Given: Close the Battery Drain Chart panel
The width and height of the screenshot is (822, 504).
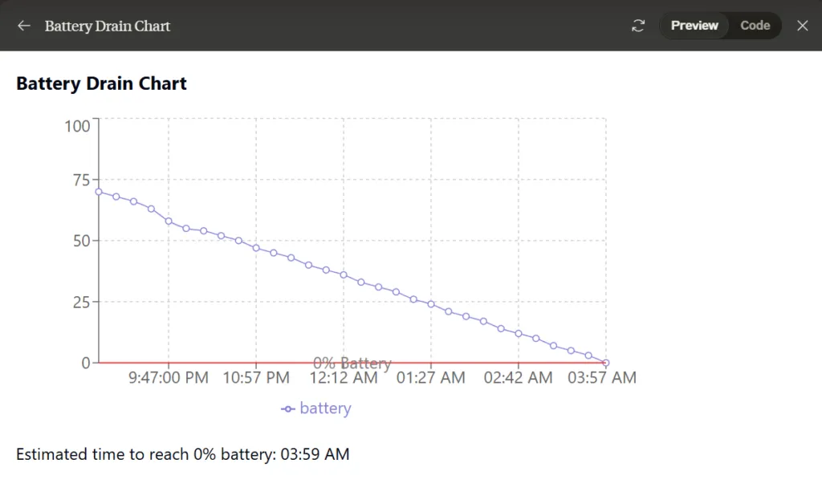Looking at the screenshot, I should [802, 26].
